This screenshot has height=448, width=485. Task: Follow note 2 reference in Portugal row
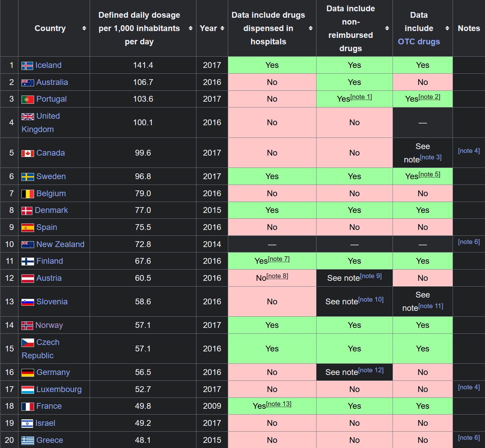point(429,97)
